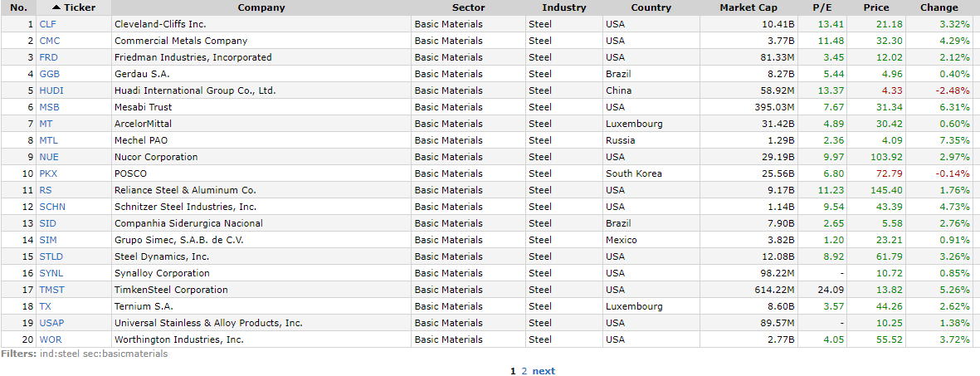
Task: Click the Industry column header
Action: (x=563, y=7)
